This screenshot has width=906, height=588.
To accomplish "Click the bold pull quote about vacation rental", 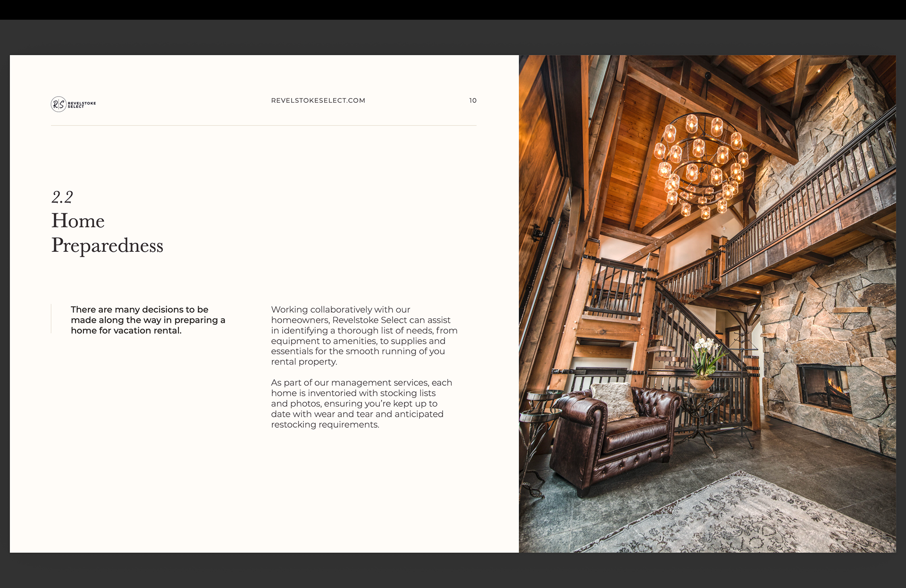I will (x=148, y=320).
